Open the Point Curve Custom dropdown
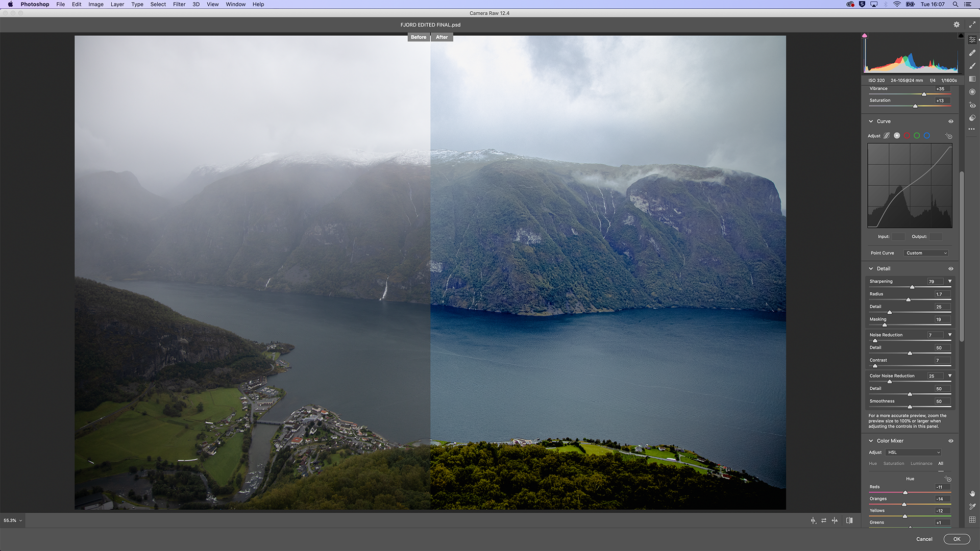Image resolution: width=980 pixels, height=551 pixels. 926,253
